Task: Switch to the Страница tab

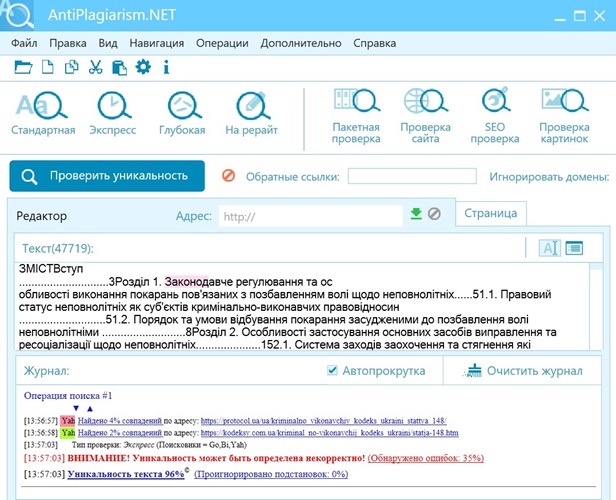Action: coord(491,213)
